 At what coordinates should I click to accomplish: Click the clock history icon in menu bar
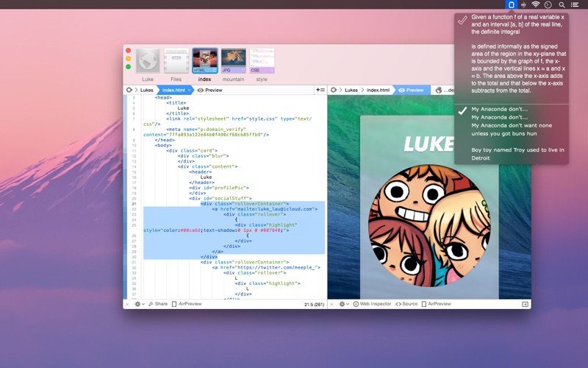[x=548, y=4]
